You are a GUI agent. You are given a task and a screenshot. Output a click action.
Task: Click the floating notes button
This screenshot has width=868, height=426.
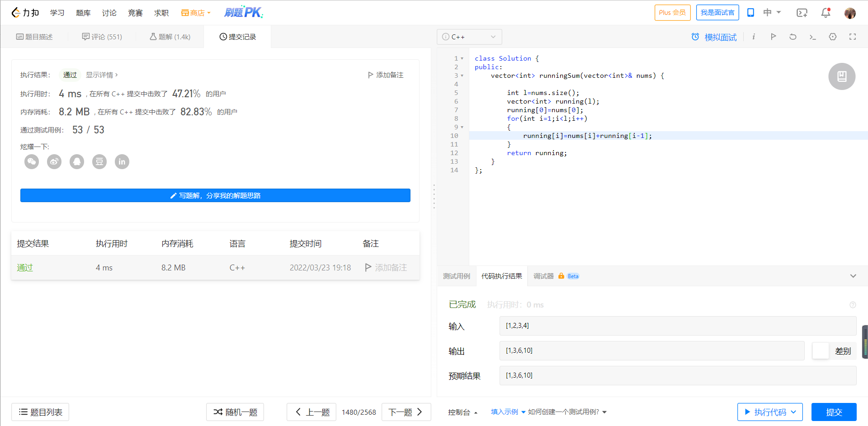pos(841,76)
